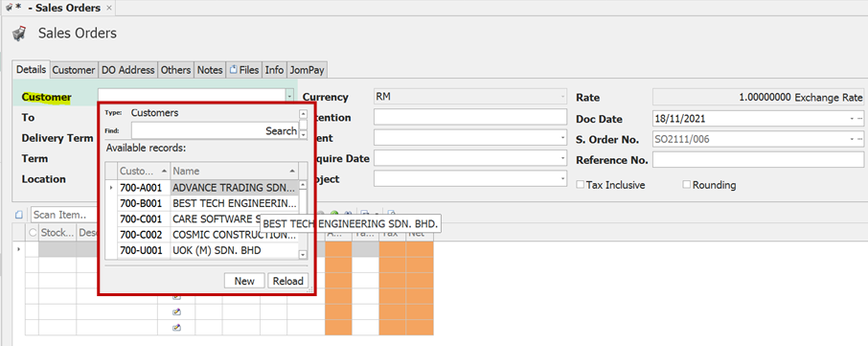Viewport: 868px width, 346px height.
Task: Toggle the Tax Inclusive checkbox
Action: point(581,185)
